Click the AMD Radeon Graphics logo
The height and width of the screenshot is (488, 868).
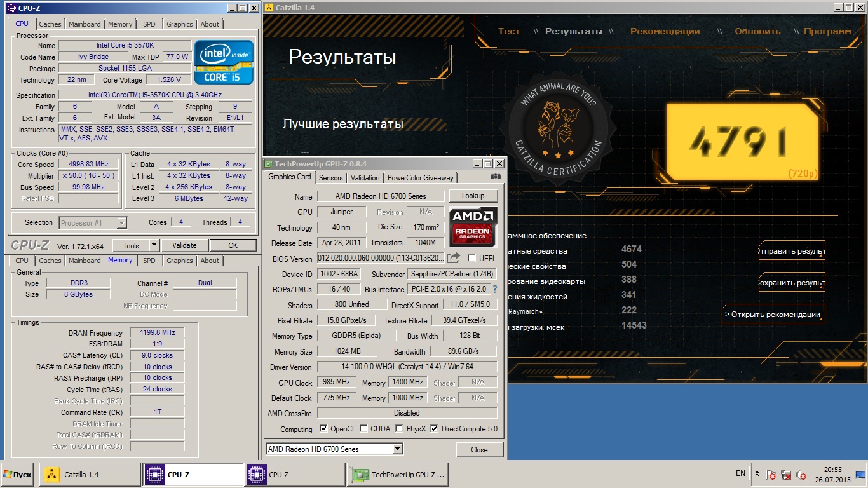(x=473, y=227)
